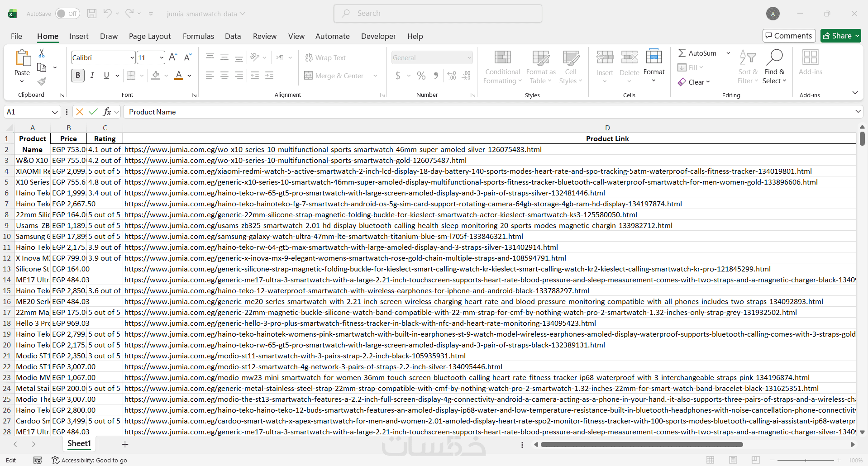Click the Align Left icon
868x466 pixels.
tap(210, 76)
